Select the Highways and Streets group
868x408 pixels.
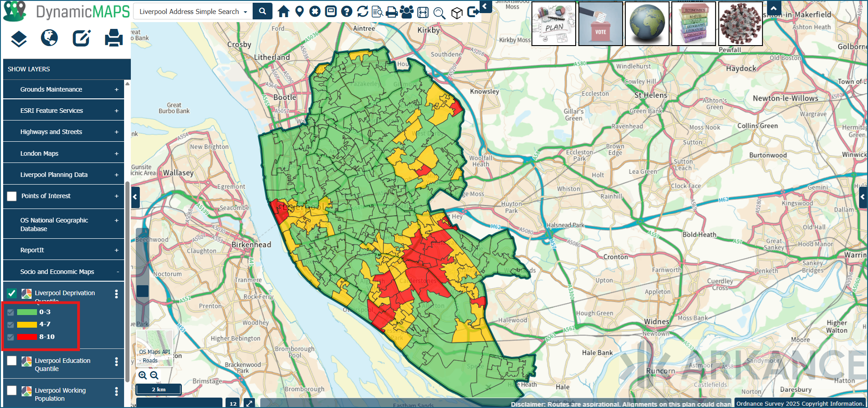[x=64, y=132]
